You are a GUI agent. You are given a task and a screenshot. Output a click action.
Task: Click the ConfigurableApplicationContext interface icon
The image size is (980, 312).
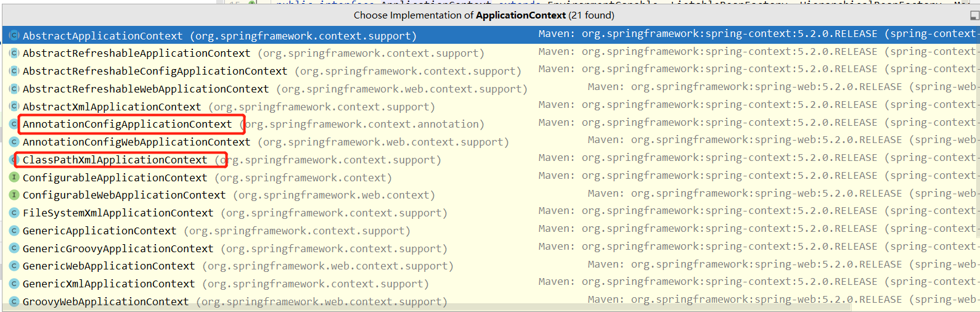click(x=14, y=178)
